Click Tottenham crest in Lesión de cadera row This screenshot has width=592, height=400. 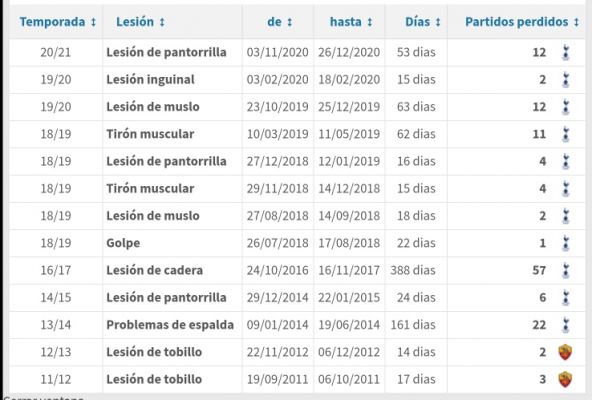[566, 270]
